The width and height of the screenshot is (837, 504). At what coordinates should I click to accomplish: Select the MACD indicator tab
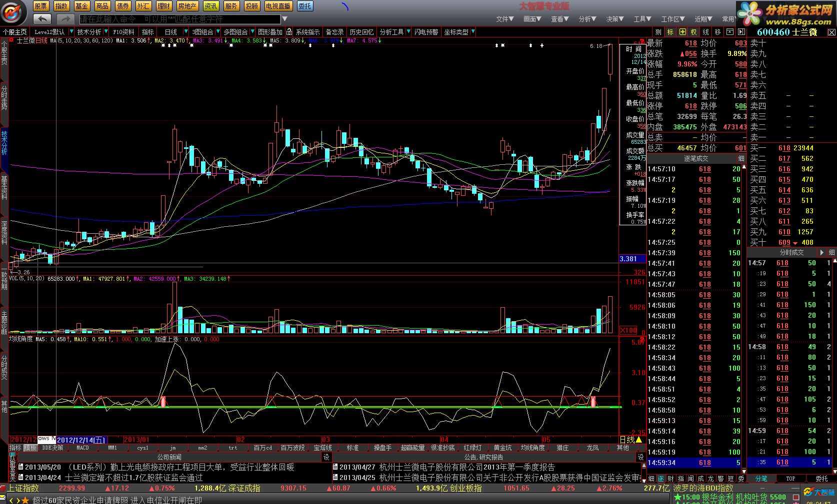pos(82,448)
